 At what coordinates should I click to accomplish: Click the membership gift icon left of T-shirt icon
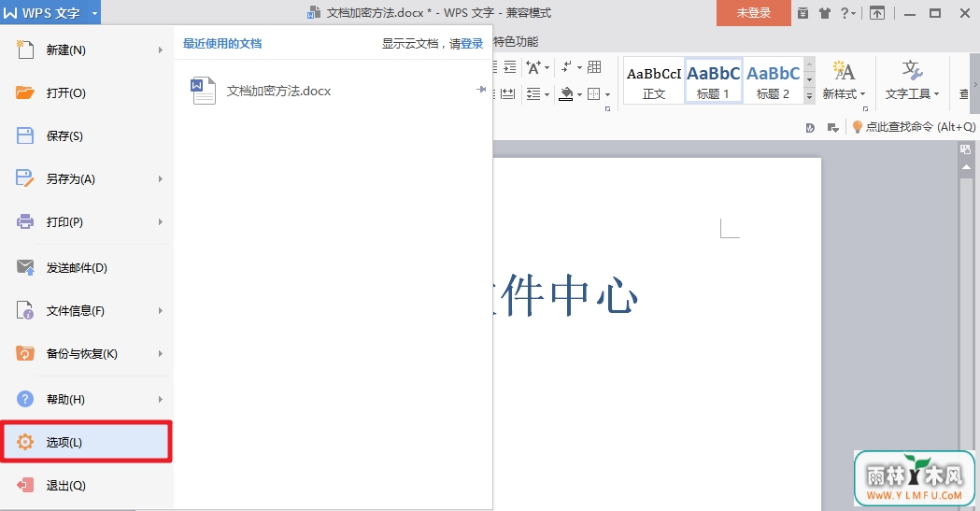tap(803, 13)
